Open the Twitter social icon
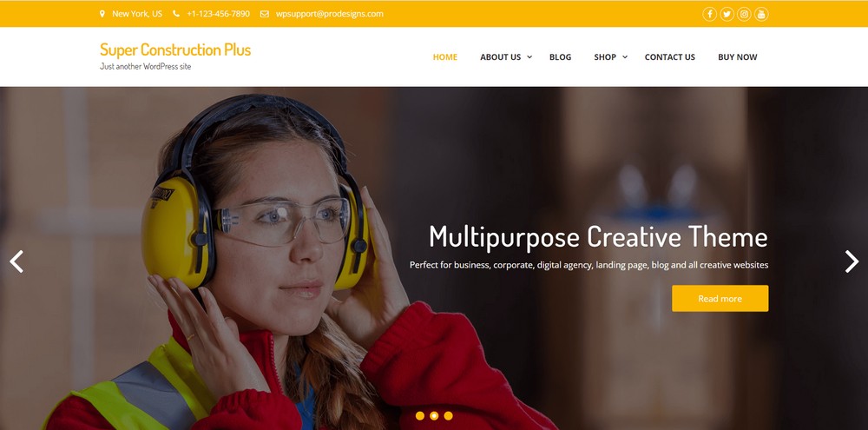The image size is (868, 430). pos(727,15)
